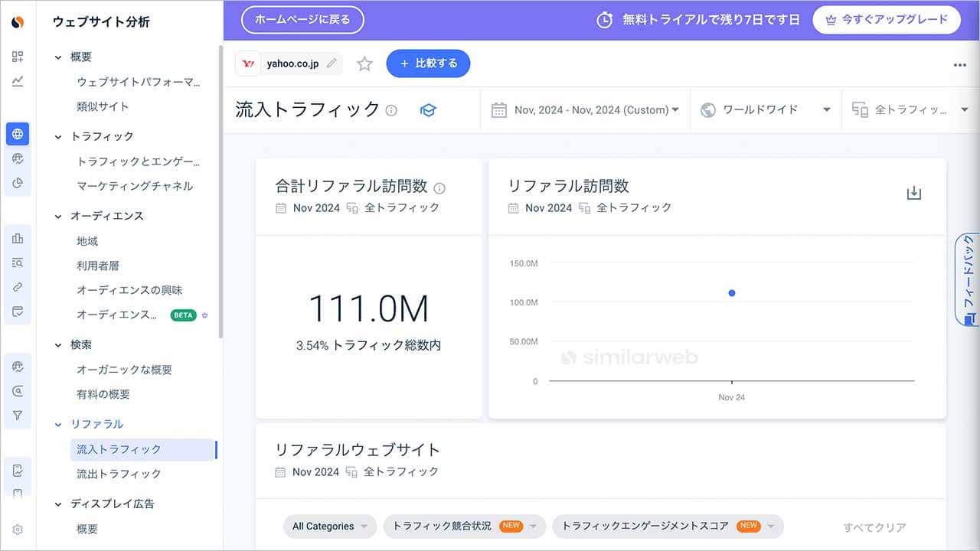980x551 pixels.
Task: Open トラフィックとエンゲージメント menu item
Action: click(139, 161)
